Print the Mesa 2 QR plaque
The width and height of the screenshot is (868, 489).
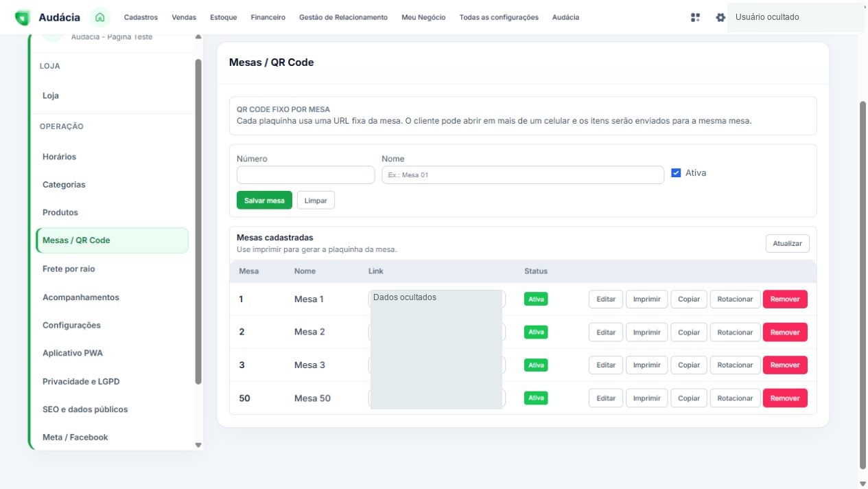(646, 332)
